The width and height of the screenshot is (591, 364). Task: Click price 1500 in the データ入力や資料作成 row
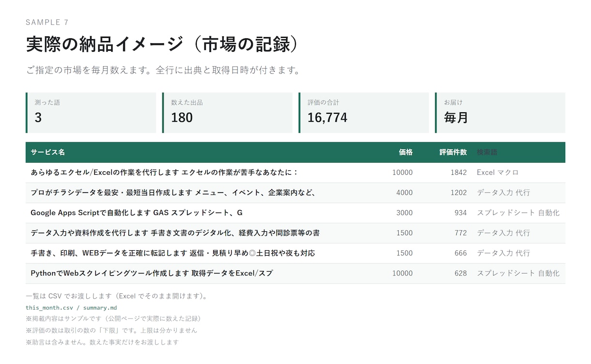(x=404, y=233)
